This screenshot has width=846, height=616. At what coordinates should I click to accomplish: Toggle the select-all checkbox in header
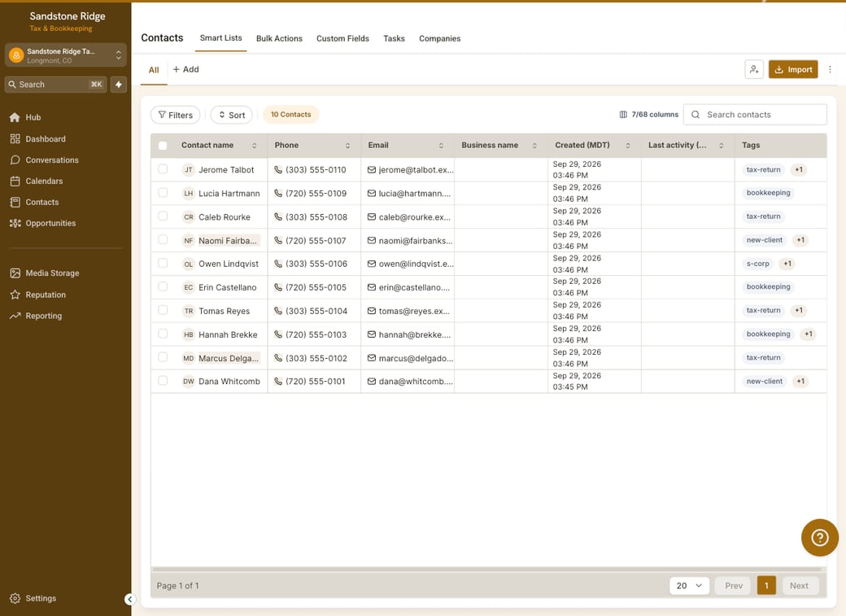click(163, 145)
